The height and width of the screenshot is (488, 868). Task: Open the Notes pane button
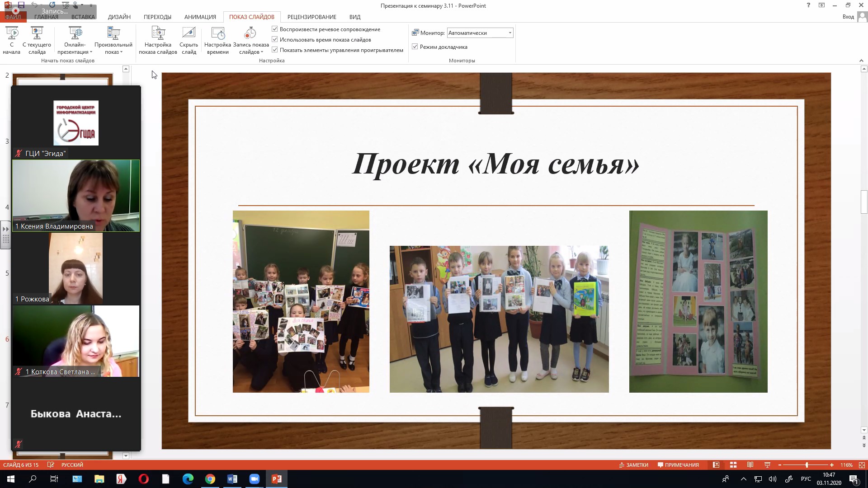tap(633, 465)
